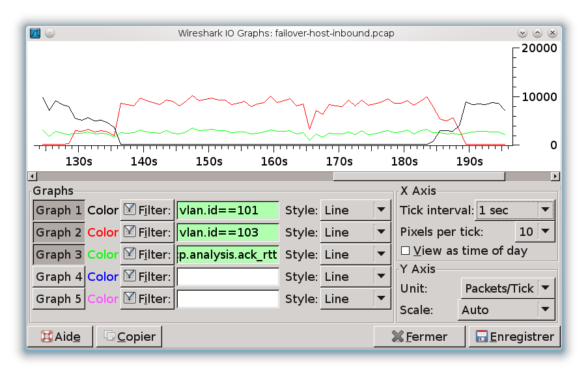
Task: Open the Y Axis Unit dropdown
Action: pyautogui.click(x=508, y=288)
